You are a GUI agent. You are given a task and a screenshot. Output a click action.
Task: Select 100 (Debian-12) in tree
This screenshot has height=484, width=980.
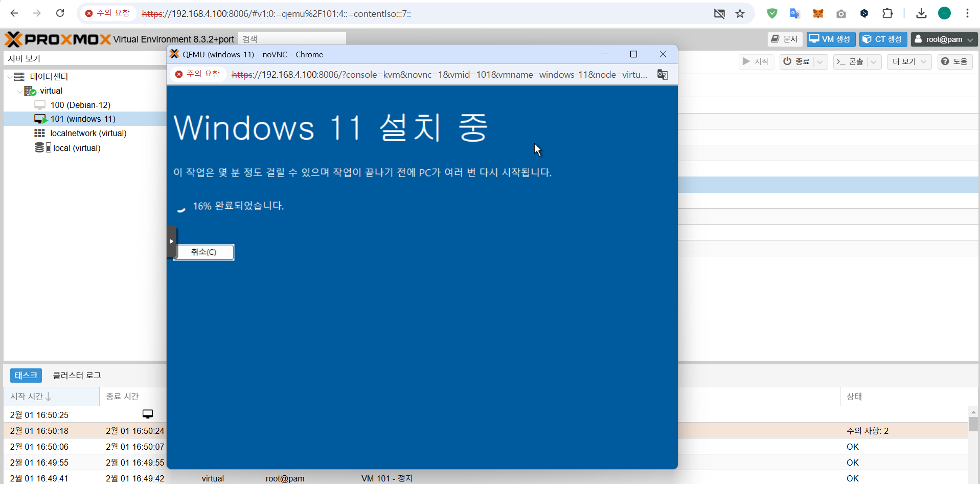tap(80, 105)
